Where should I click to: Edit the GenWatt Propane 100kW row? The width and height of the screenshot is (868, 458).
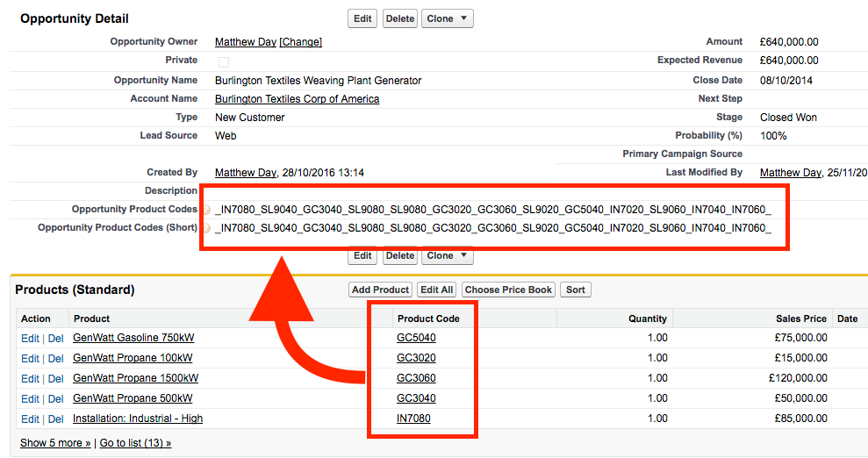coord(30,358)
